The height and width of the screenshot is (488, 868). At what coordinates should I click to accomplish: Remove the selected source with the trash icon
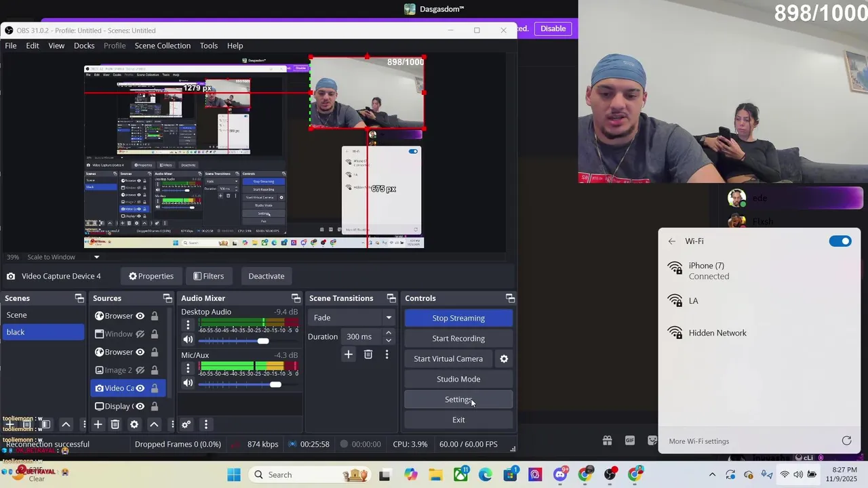tap(115, 424)
